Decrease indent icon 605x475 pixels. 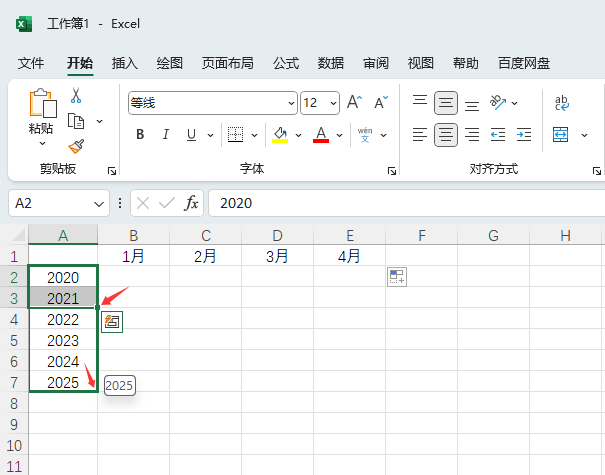tap(498, 135)
